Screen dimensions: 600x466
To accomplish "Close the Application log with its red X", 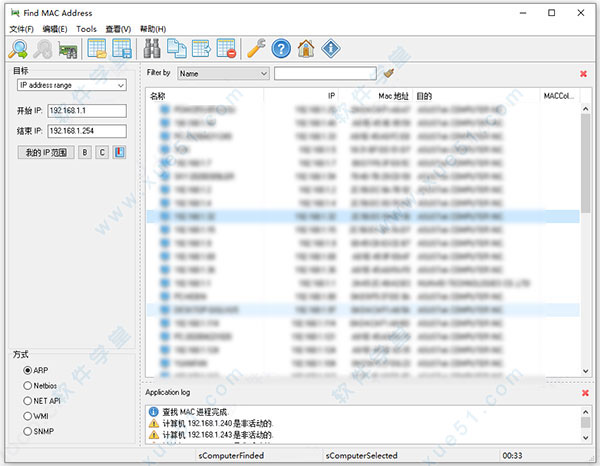I will 585,393.
